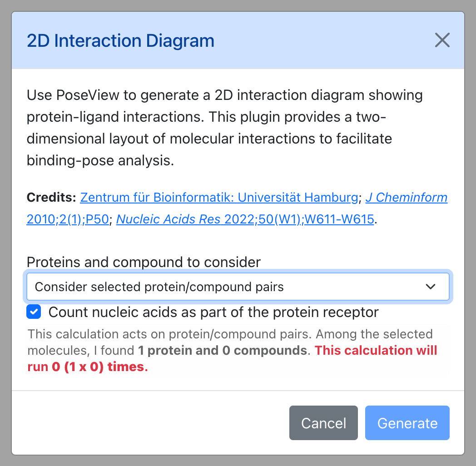Click the red 'This calculation will run' warning
Screen dimensions: 476x466
pyautogui.click(x=232, y=358)
